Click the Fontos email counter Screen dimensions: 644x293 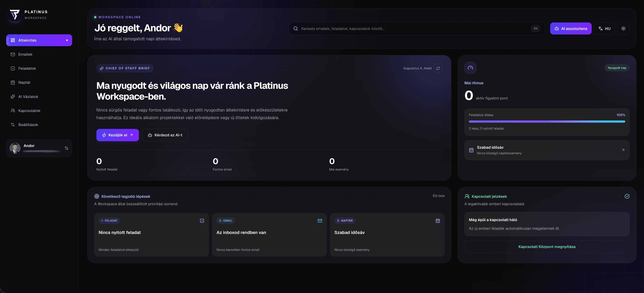[222, 164]
